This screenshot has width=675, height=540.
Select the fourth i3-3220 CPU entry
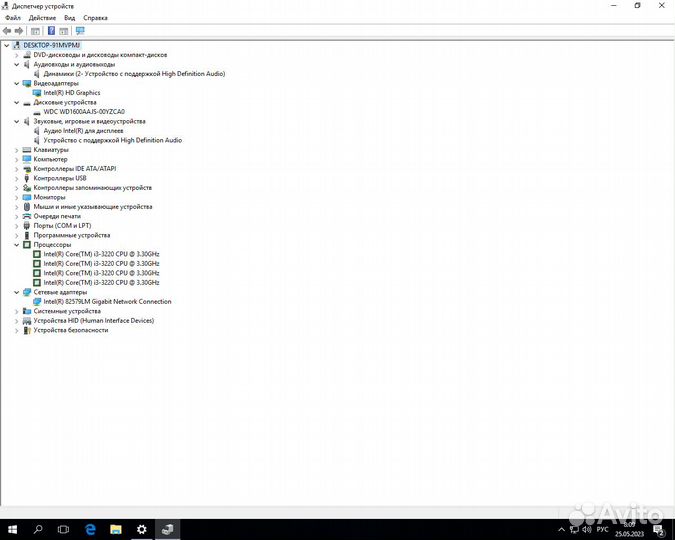tap(102, 282)
